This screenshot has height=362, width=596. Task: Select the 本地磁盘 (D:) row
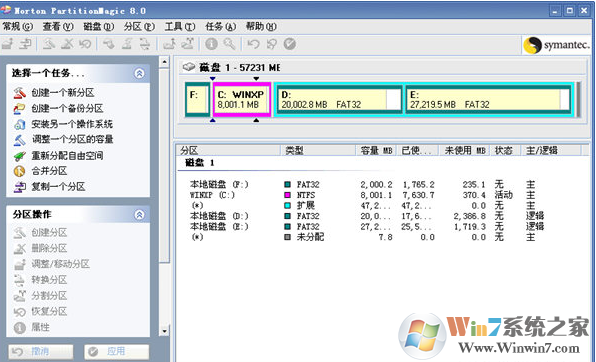click(368, 216)
